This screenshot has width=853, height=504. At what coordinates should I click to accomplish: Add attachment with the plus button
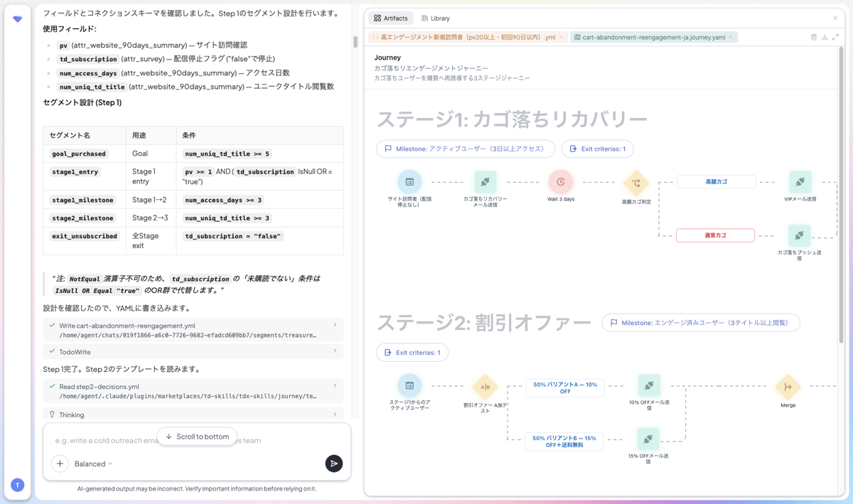pyautogui.click(x=60, y=463)
